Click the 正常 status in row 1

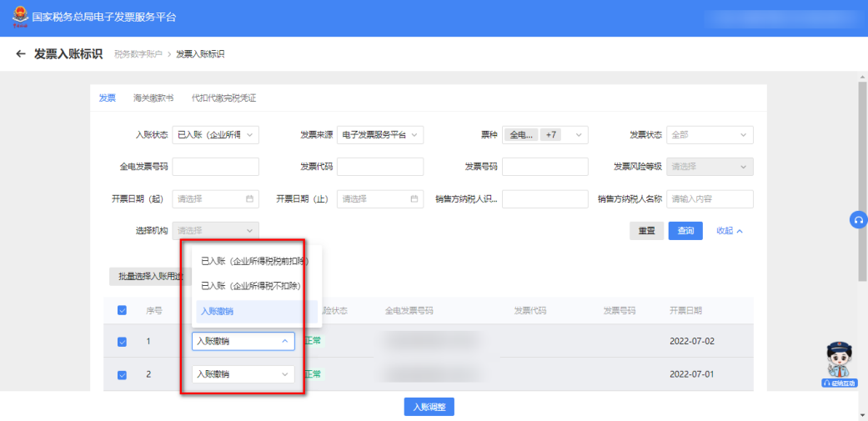(x=313, y=341)
